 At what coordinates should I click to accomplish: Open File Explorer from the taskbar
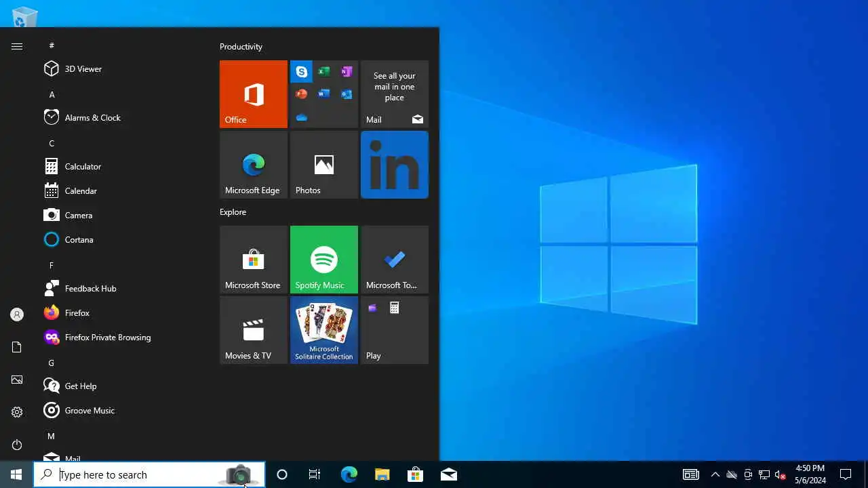coord(382,474)
